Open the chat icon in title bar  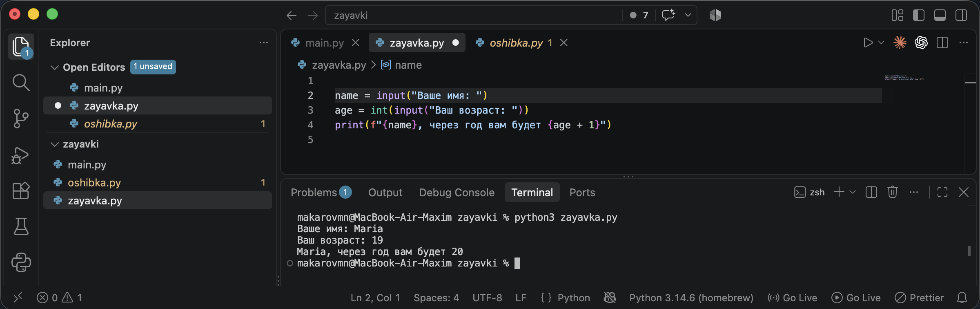tap(668, 15)
